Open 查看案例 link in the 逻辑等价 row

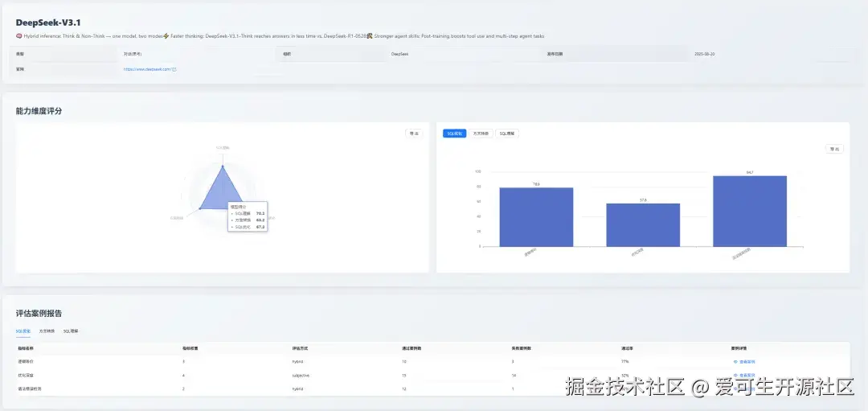[744, 362]
